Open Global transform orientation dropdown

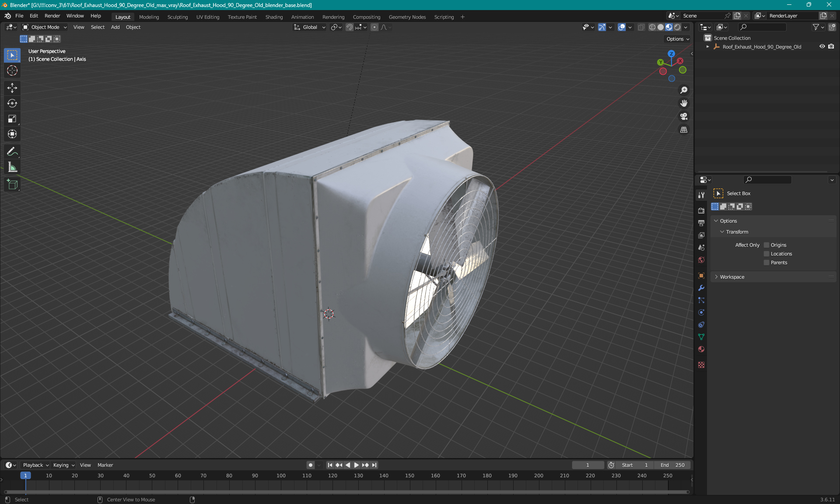click(x=310, y=27)
